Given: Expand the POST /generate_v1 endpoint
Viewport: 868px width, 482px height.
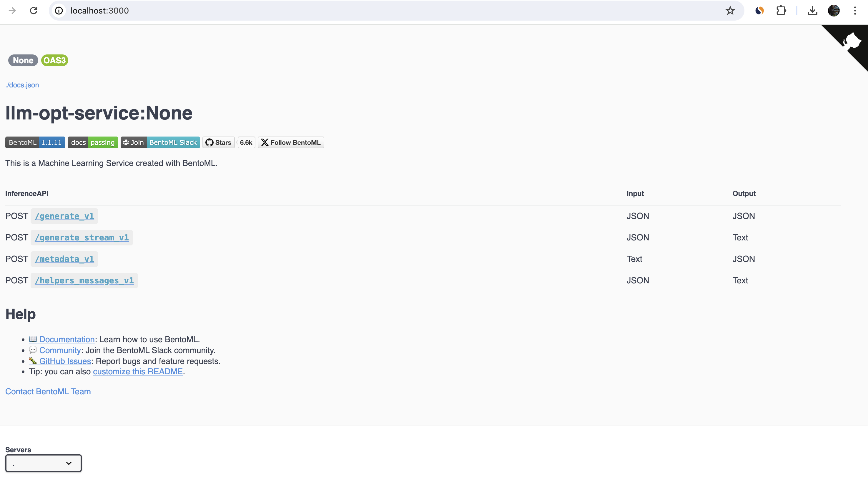Looking at the screenshot, I should [64, 216].
